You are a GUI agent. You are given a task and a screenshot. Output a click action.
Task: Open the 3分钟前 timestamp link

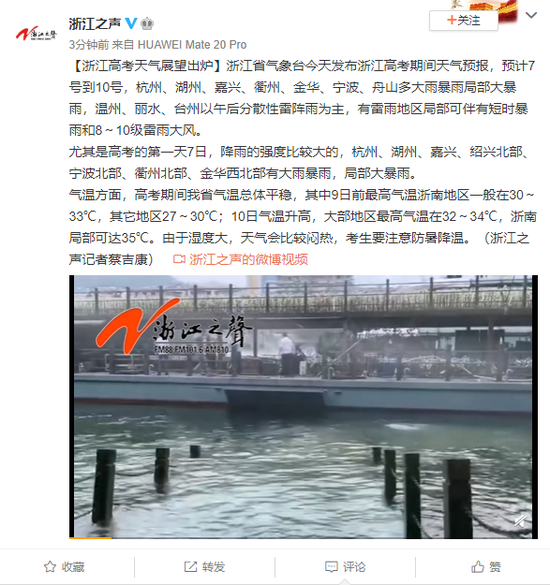click(x=89, y=45)
